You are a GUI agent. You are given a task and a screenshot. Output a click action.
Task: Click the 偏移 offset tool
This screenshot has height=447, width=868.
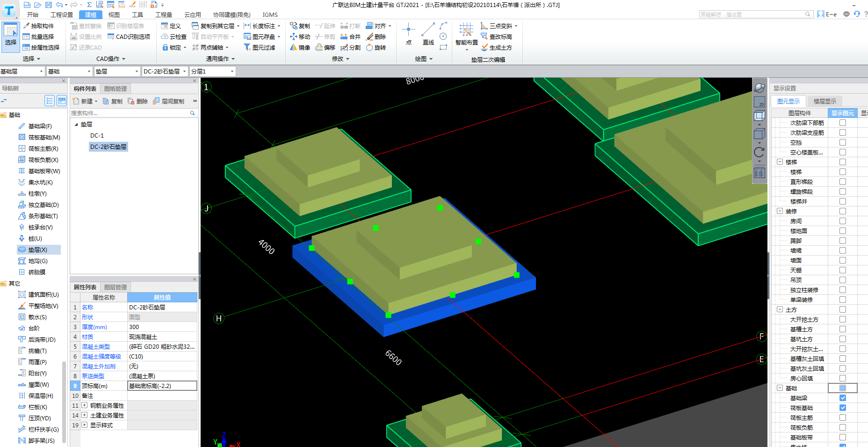click(x=325, y=47)
